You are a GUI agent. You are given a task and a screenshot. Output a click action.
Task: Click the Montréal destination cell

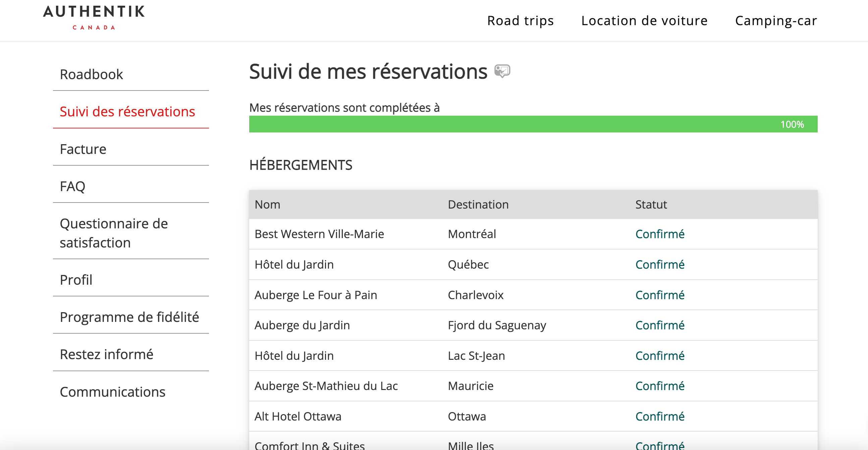click(472, 234)
